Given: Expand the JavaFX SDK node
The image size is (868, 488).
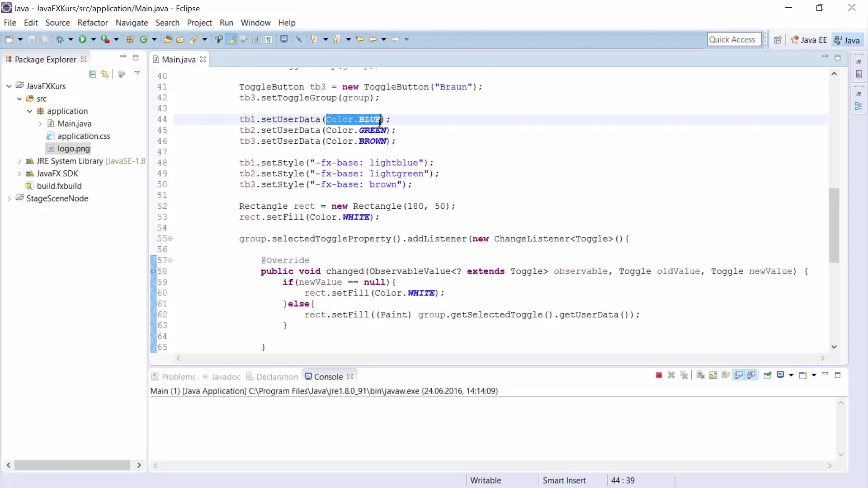Looking at the screenshot, I should click(19, 174).
